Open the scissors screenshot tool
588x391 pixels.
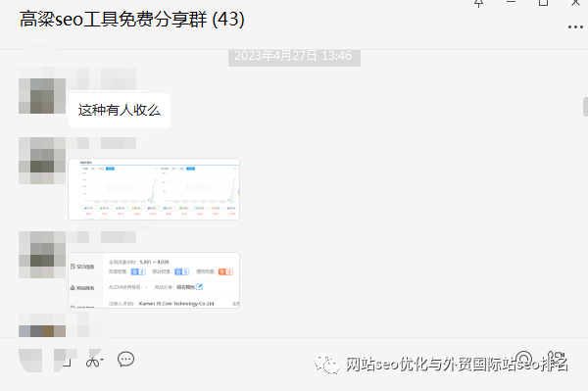coord(93,362)
